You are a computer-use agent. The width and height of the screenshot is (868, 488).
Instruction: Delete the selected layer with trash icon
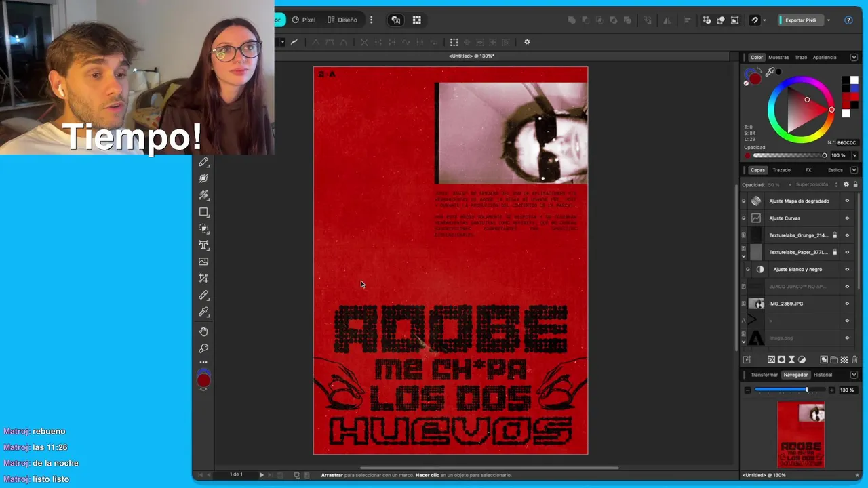tap(854, 360)
